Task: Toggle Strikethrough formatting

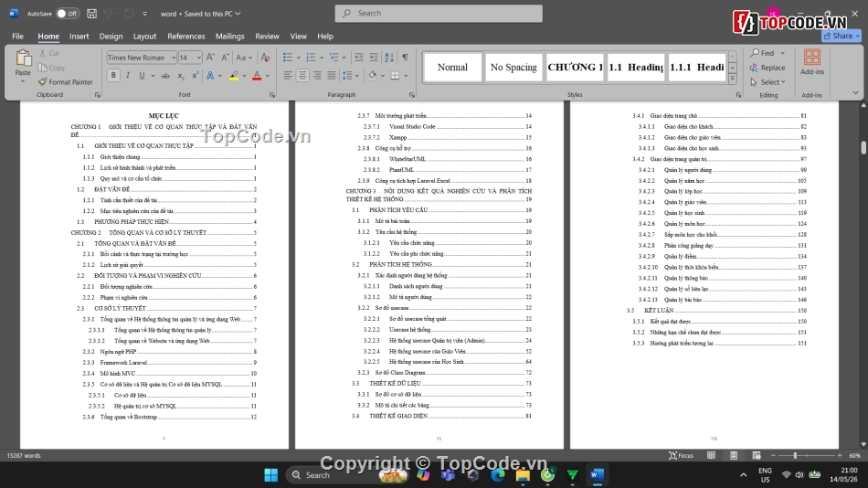Action: coord(165,75)
